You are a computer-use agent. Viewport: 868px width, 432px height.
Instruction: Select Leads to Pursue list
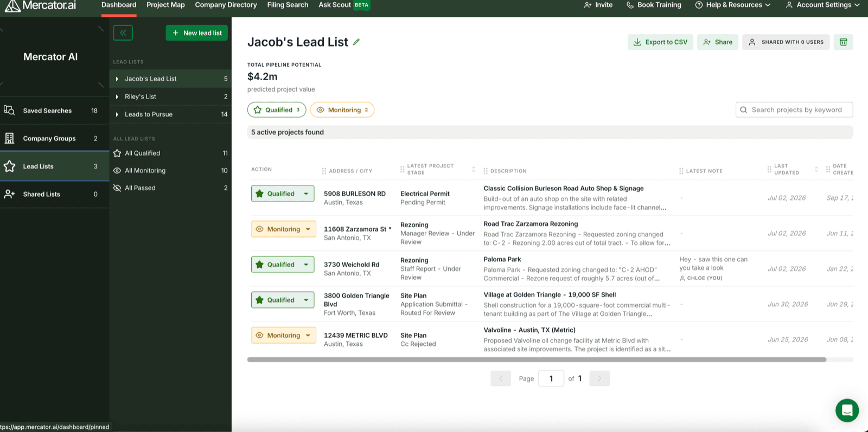pos(170,114)
